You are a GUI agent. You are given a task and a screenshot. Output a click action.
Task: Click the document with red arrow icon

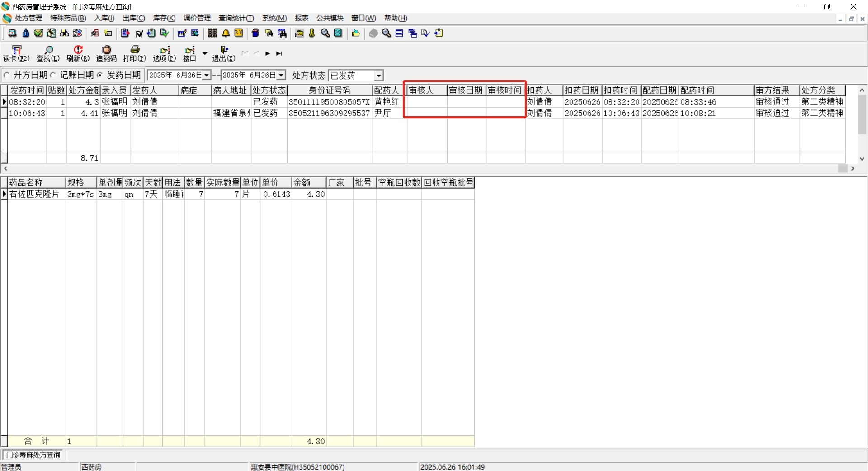pos(125,33)
